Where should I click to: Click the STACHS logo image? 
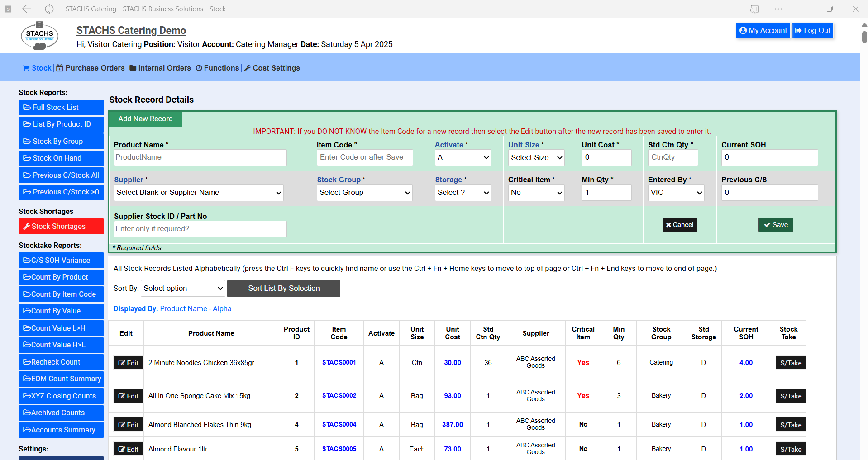click(x=40, y=35)
